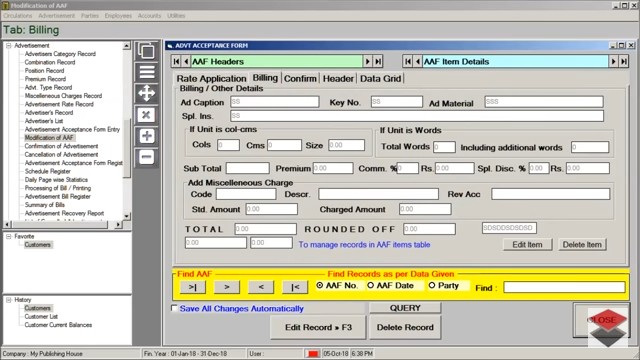Image resolution: width=640 pixels, height=360 pixels.
Task: Click the Spl. Ins. input field
Action: (417, 116)
